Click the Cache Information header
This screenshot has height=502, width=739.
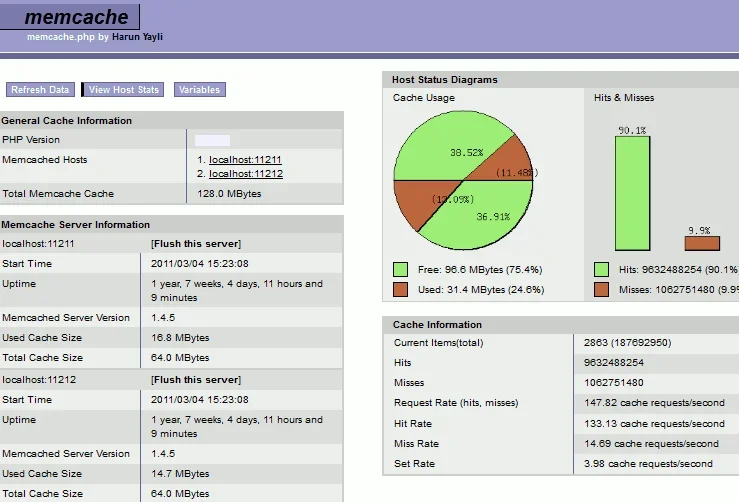click(437, 325)
